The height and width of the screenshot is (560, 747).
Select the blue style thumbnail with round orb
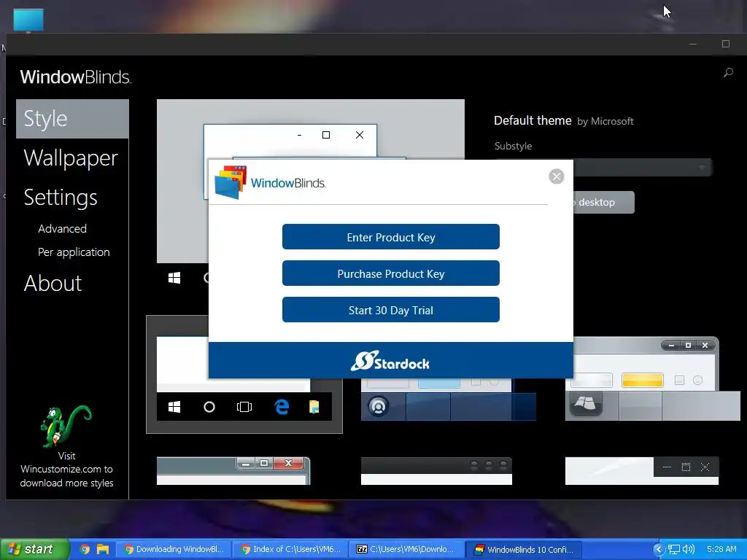449,399
